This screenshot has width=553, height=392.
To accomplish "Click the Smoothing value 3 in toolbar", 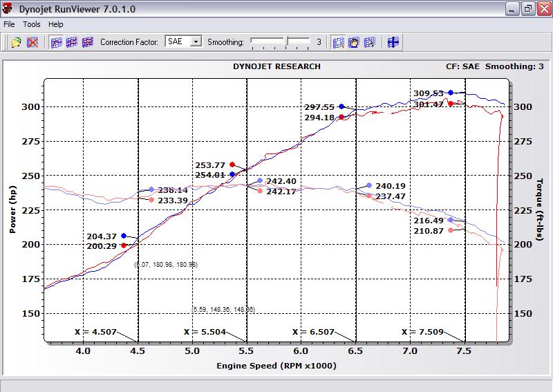I will point(319,42).
